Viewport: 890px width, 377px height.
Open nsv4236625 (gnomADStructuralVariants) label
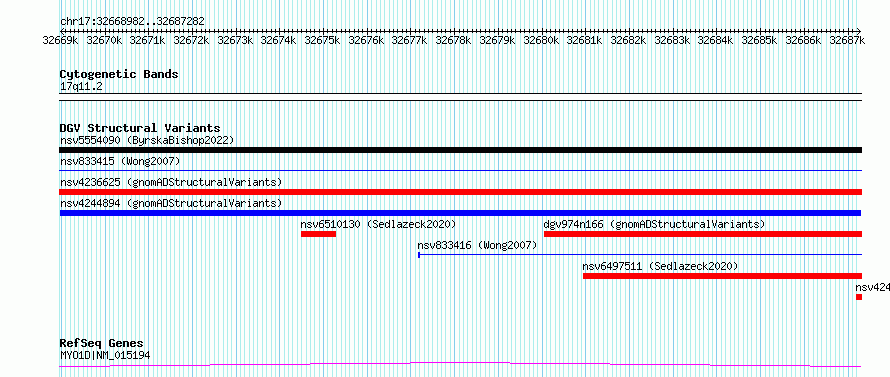click(x=171, y=182)
